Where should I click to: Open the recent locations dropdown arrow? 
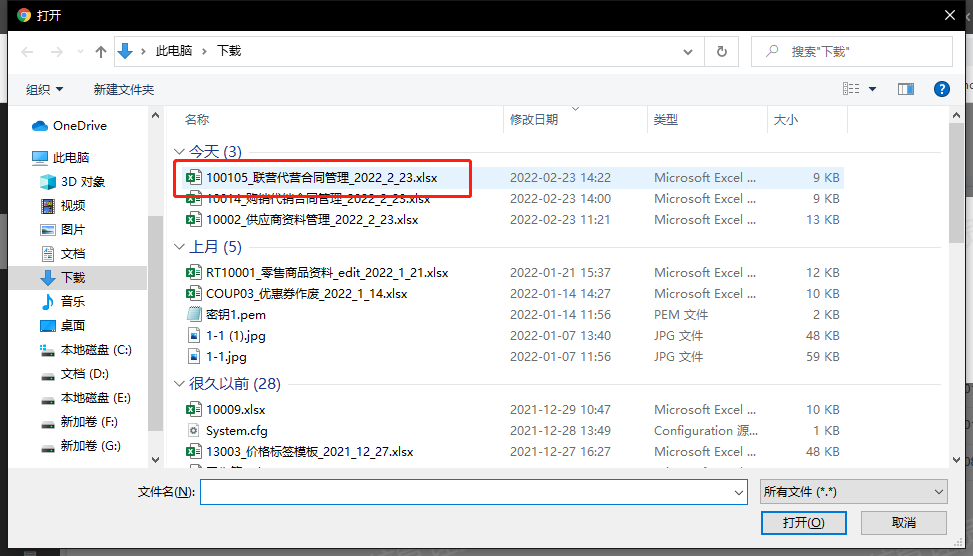click(x=80, y=52)
